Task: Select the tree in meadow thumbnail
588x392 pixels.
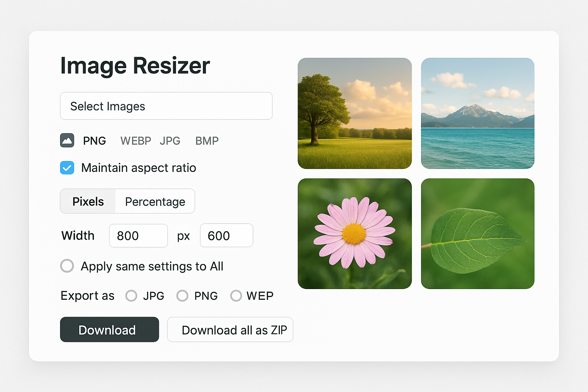Action: (x=354, y=113)
